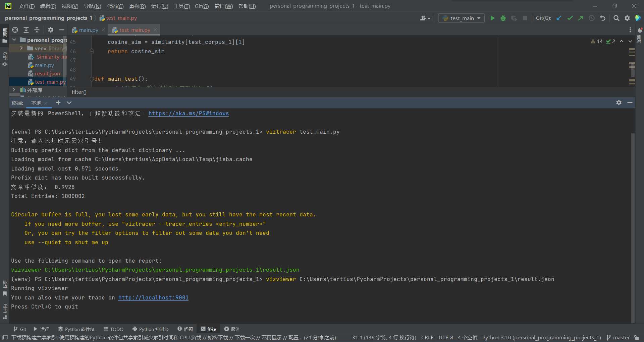This screenshot has height=342, width=644.
Task: Open the 问题 tool window
Action: click(x=185, y=329)
